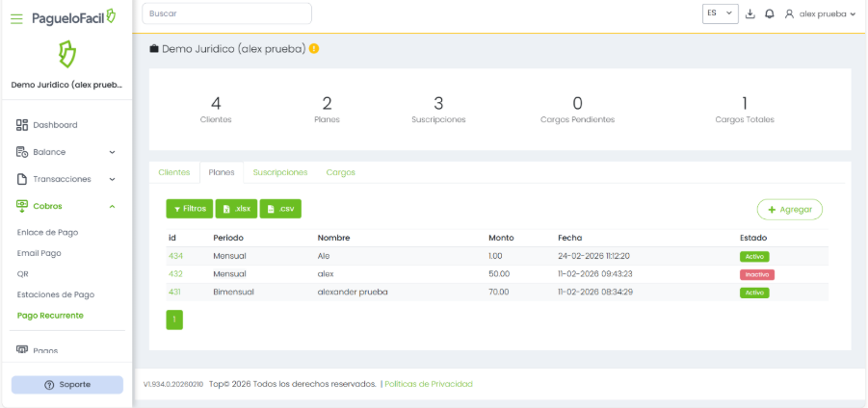Image resolution: width=868 pixels, height=408 pixels.
Task: Click the hamburger menu icon
Action: [x=16, y=18]
